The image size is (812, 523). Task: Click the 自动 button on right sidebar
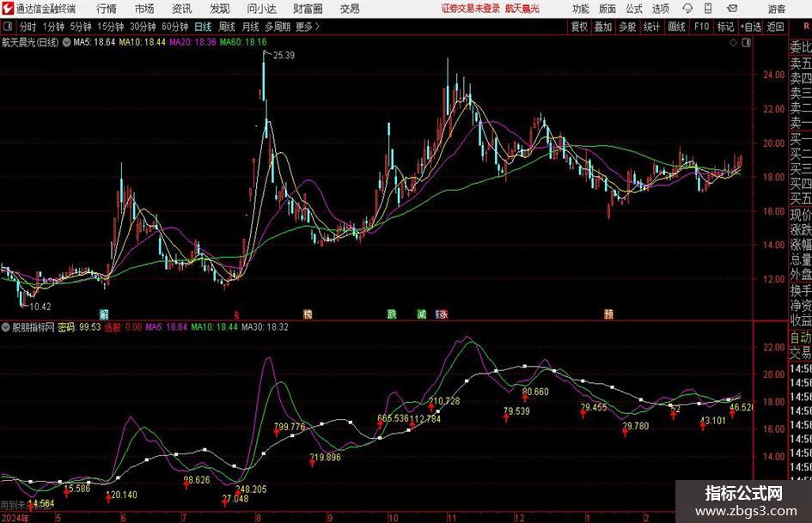click(x=801, y=338)
